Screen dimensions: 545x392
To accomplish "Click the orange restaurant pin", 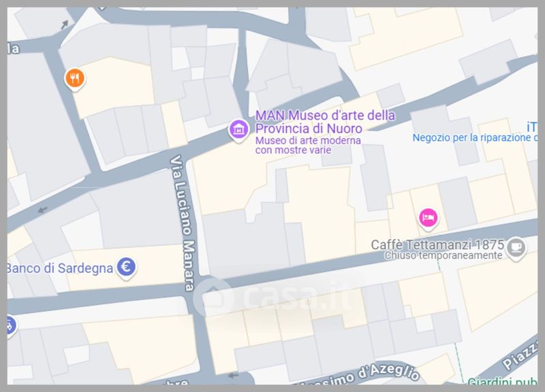I will 75,79.
